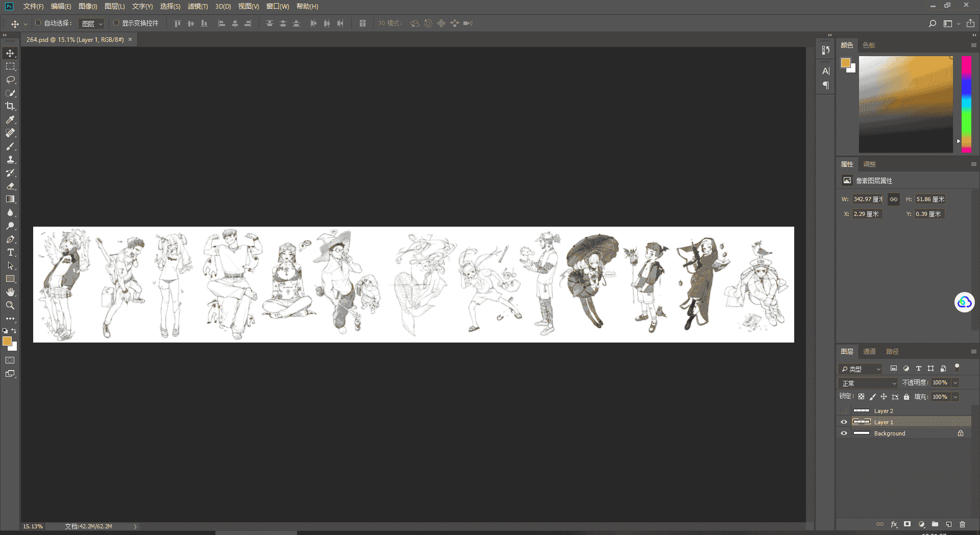The width and height of the screenshot is (980, 535).
Task: Toggle the Auto-Select checkbox
Action: (x=38, y=23)
